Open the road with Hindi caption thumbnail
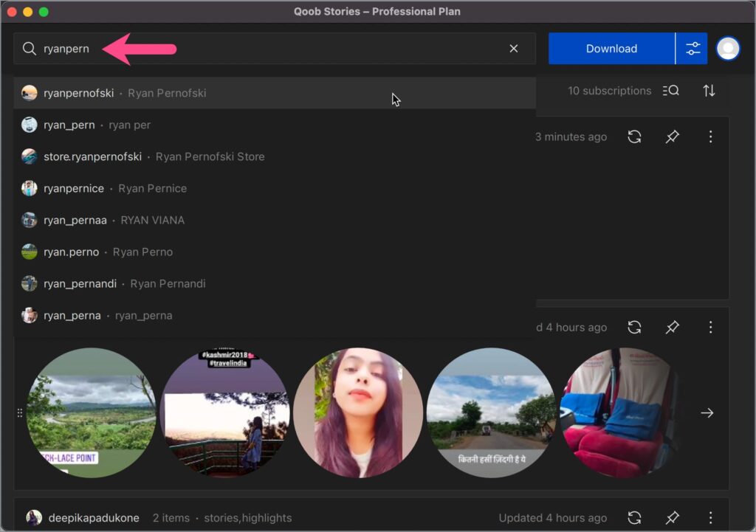Viewport: 756px width, 532px height. (x=491, y=413)
